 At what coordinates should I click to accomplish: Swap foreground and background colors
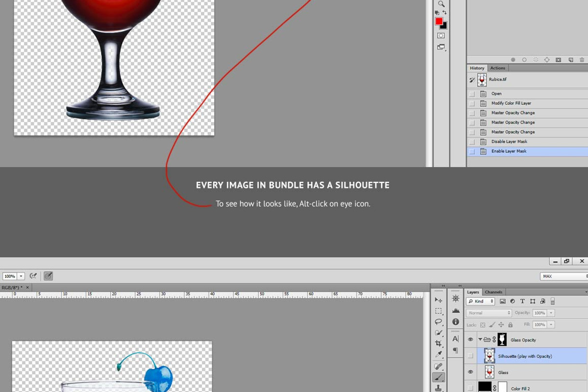click(444, 13)
